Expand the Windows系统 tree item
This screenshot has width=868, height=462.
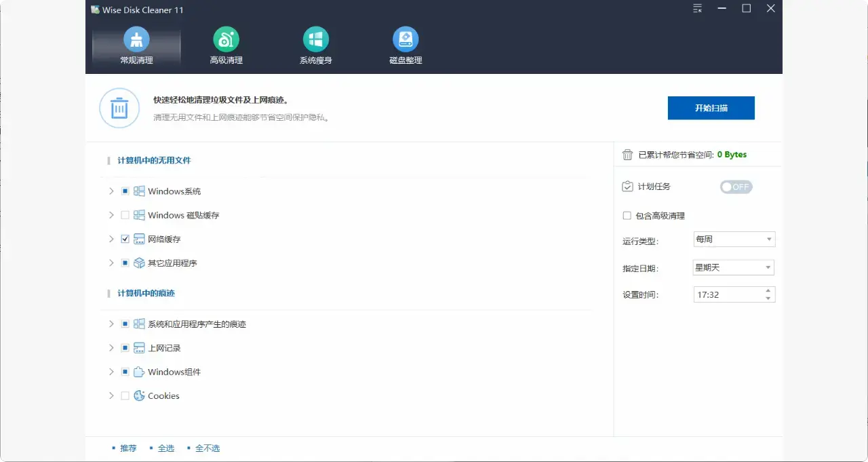[x=111, y=191]
